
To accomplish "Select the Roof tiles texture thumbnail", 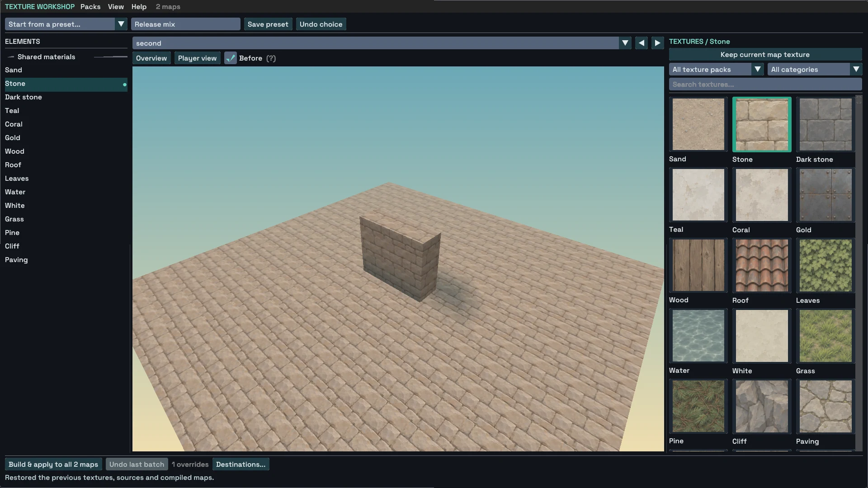I will 762,265.
